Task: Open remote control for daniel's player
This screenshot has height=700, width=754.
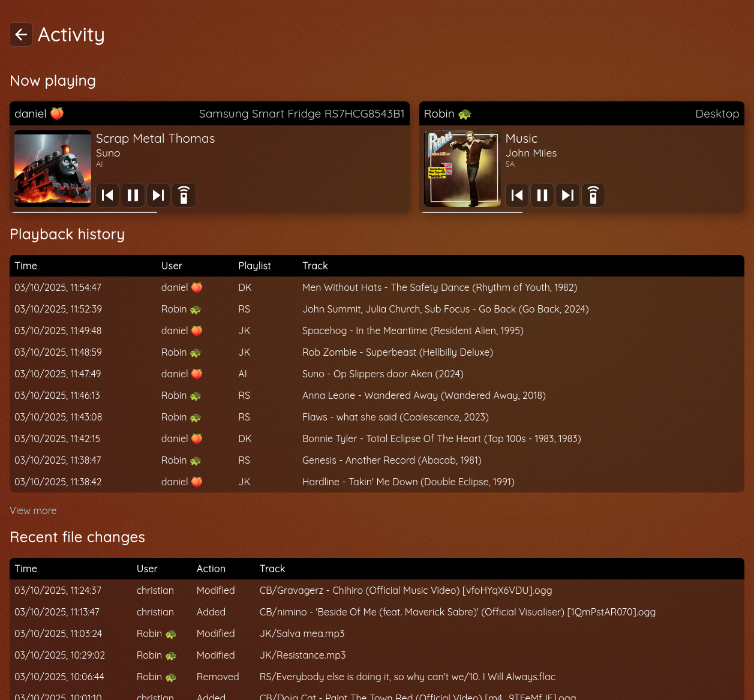Action: pos(184,196)
